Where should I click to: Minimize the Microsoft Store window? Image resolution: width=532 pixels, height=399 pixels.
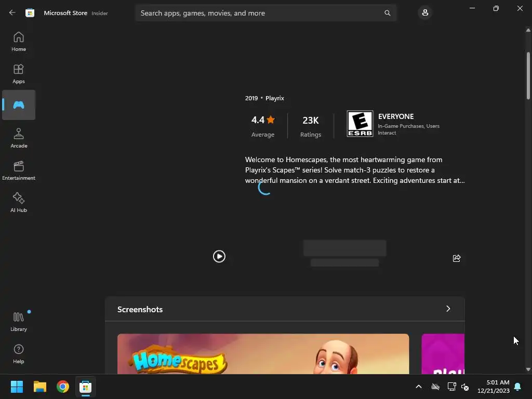coord(472,8)
